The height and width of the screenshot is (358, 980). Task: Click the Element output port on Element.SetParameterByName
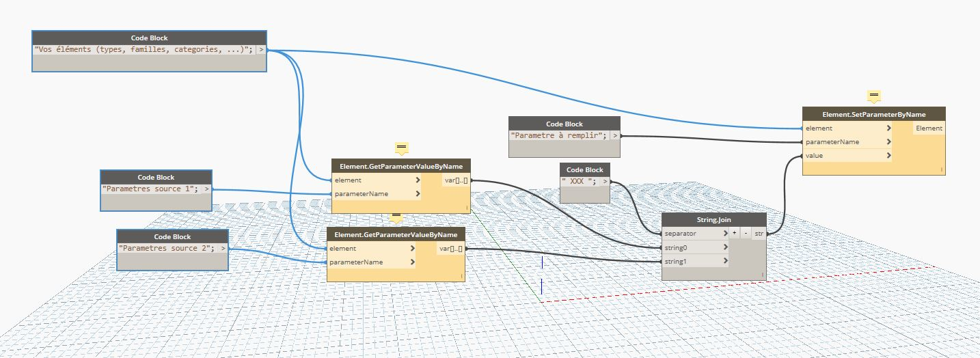pyautogui.click(x=929, y=128)
